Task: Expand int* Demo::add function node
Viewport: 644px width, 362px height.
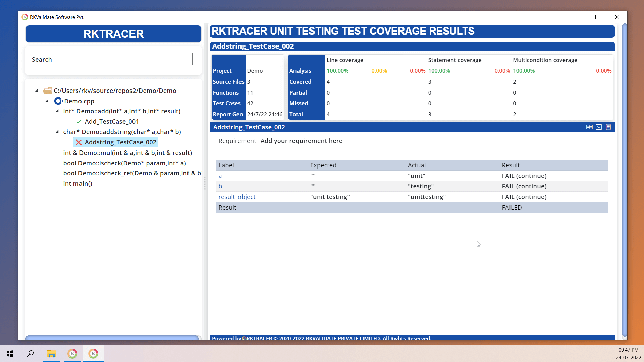Action: 57,111
